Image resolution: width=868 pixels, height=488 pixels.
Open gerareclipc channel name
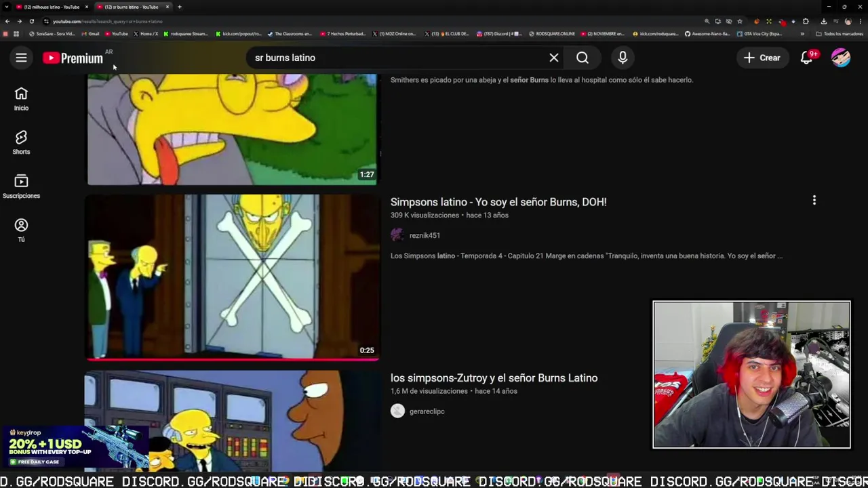(x=427, y=411)
